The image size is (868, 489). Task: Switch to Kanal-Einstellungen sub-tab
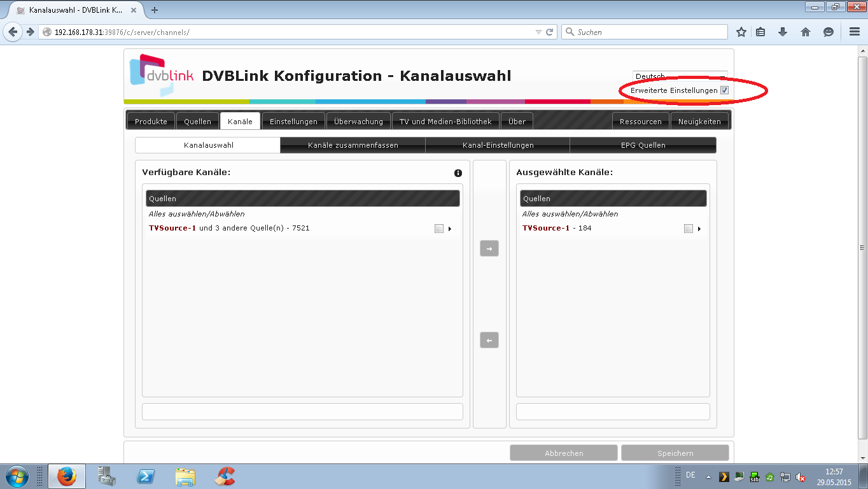coord(498,145)
